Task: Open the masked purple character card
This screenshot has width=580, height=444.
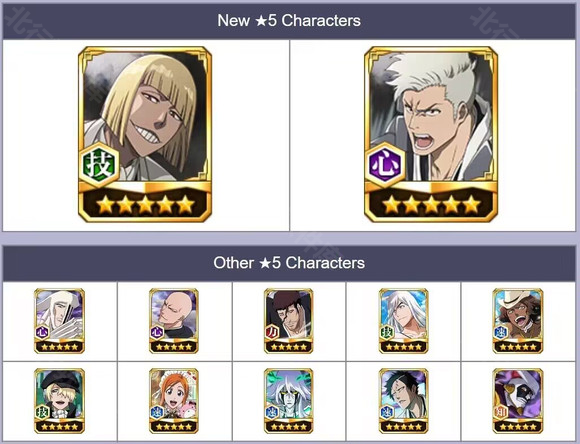Action: [518, 401]
